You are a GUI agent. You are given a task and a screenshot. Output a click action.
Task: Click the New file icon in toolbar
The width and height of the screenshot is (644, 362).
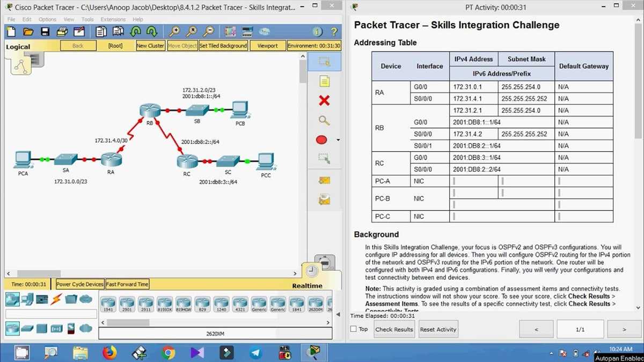[x=12, y=32]
